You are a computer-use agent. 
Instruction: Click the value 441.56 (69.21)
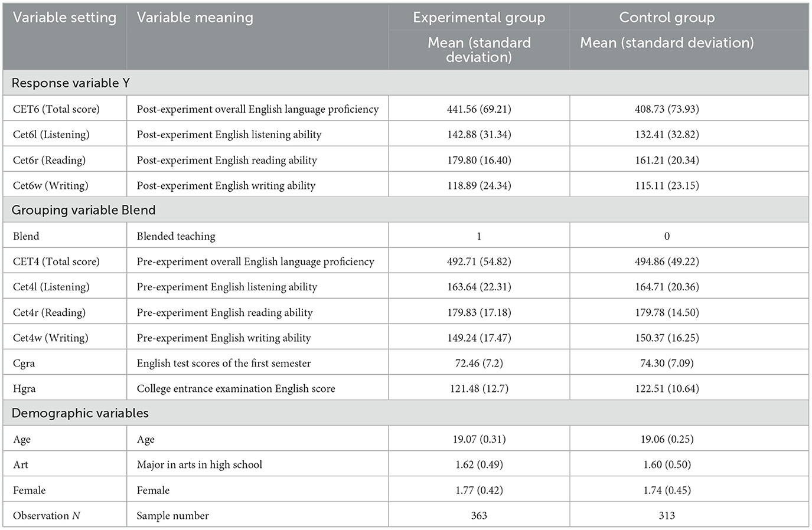point(479,109)
